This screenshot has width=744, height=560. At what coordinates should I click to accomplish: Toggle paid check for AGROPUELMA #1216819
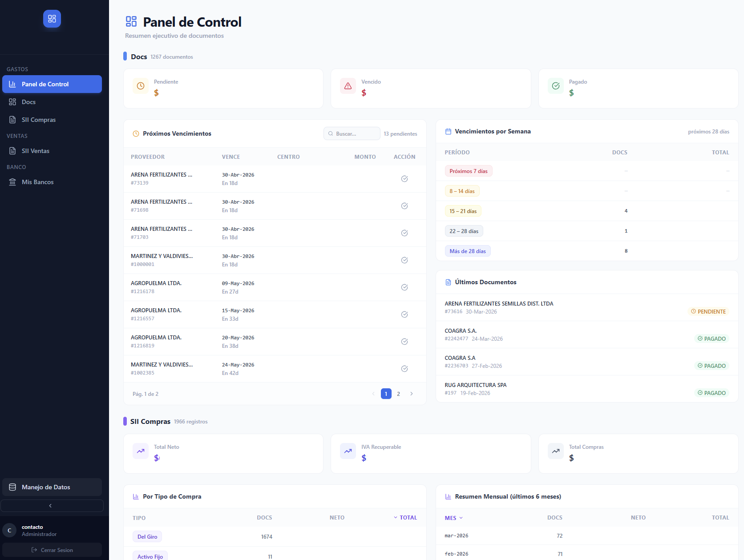click(404, 342)
